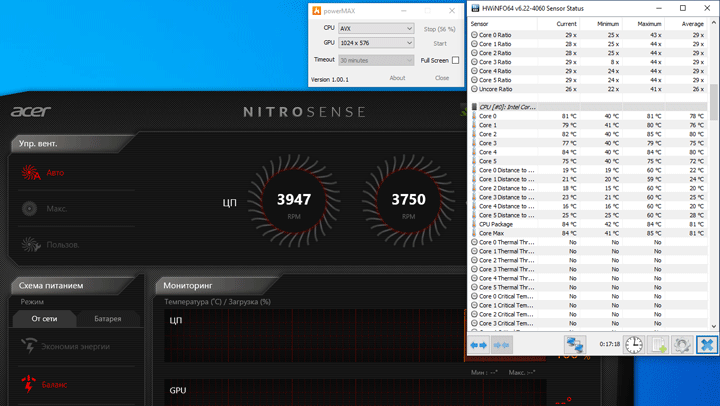Click the 'Version 1.00.1' text
720x406 pixels.
coord(330,79)
